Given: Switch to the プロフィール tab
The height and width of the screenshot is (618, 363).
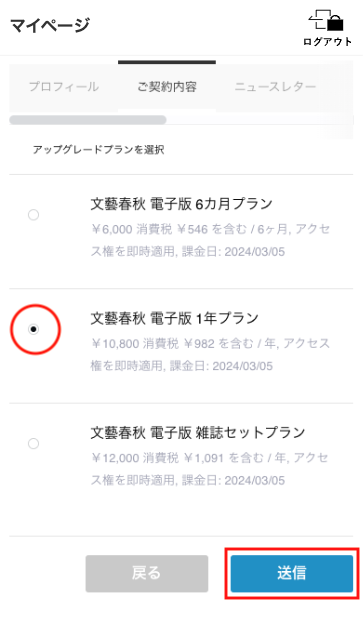Looking at the screenshot, I should [64, 86].
